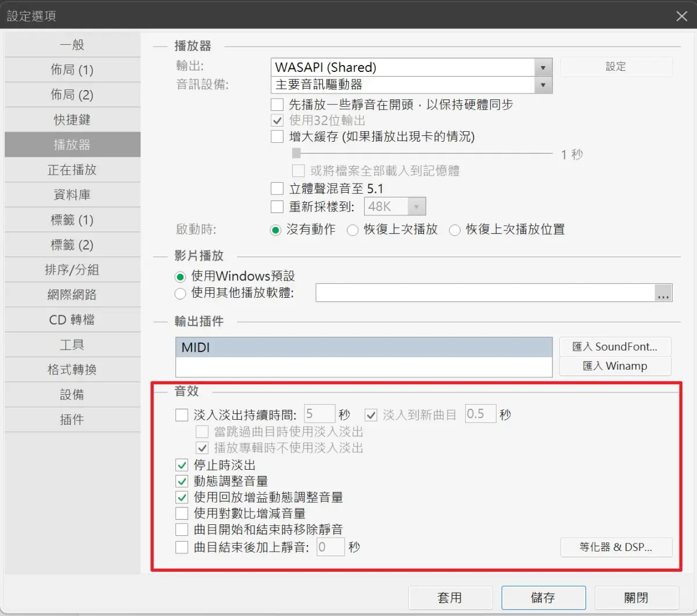Select 恢復上次播放 radio option
The image size is (697, 616).
[x=353, y=230]
